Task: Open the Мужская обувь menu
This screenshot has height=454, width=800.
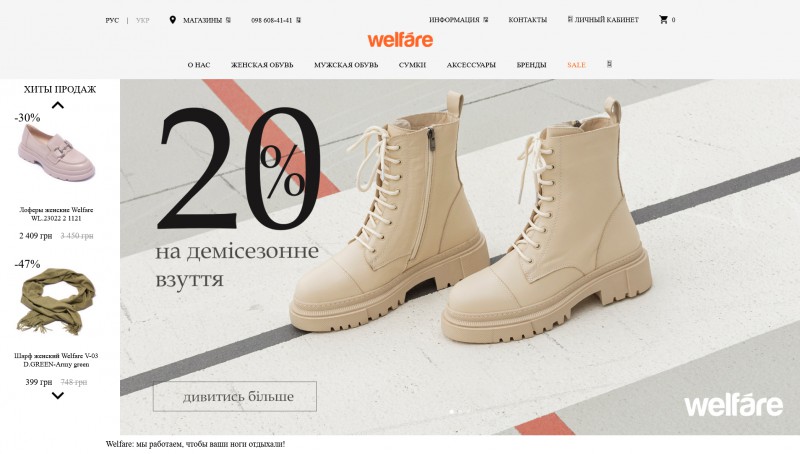Action: click(346, 65)
